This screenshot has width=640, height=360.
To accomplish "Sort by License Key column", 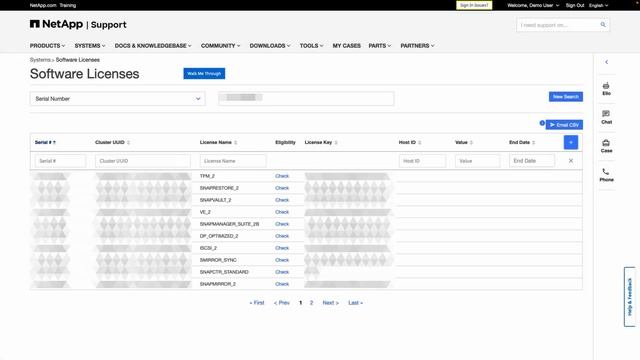I will click(321, 142).
